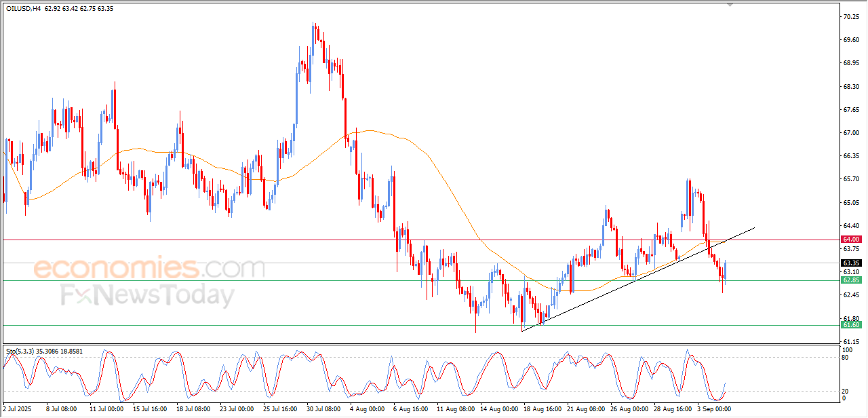Click the 67.65 price axis label
The height and width of the screenshot is (418, 868).
[852, 110]
